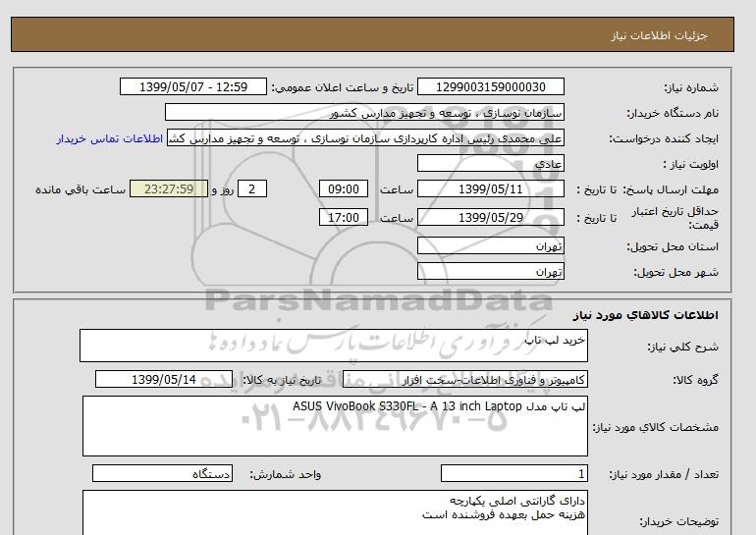Viewport: 756px width, 535px height.
Task: Select the تاریخ و ساعت اعلان عمومی label
Action: 343,87
